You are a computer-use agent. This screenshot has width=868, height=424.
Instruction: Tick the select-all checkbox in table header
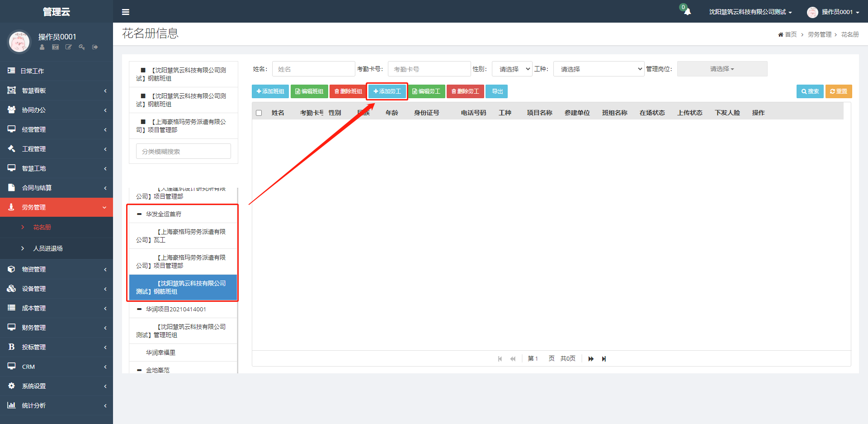[x=259, y=113]
